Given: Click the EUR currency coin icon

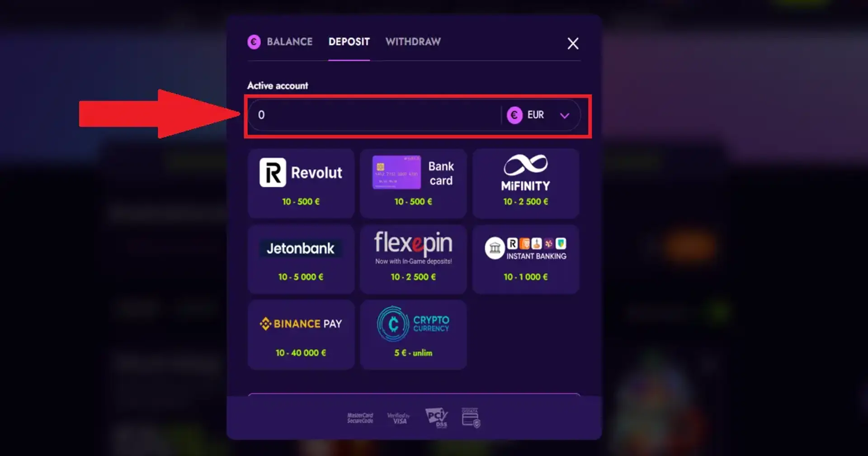Looking at the screenshot, I should [514, 115].
